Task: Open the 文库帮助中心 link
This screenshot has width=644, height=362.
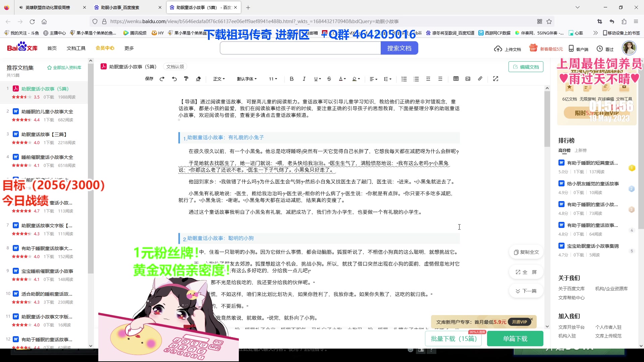Action: coord(571,298)
